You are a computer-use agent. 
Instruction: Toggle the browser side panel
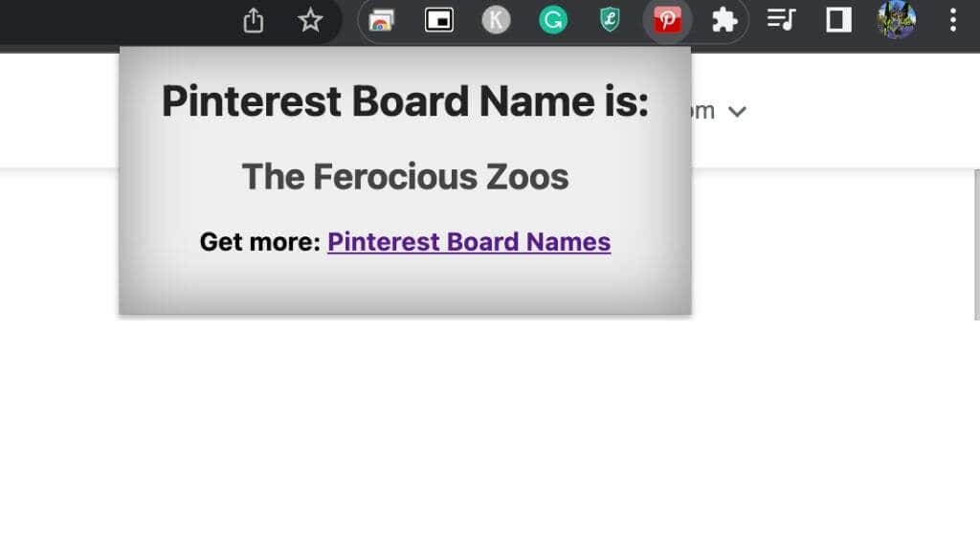point(838,20)
